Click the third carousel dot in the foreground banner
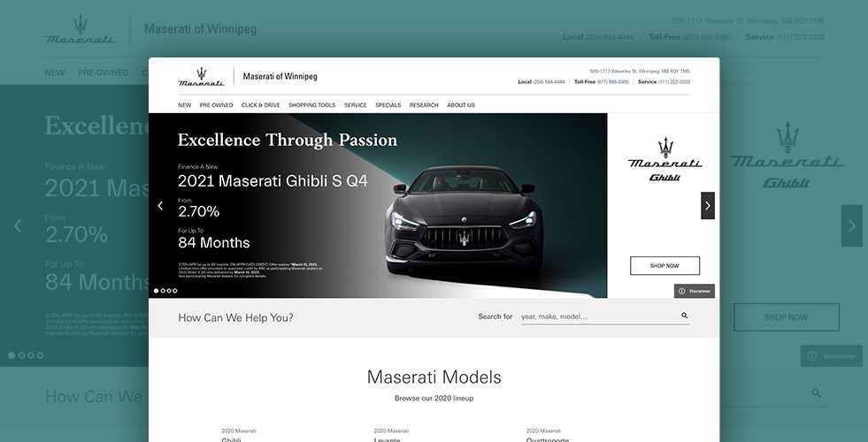This screenshot has height=442, width=868. click(169, 291)
